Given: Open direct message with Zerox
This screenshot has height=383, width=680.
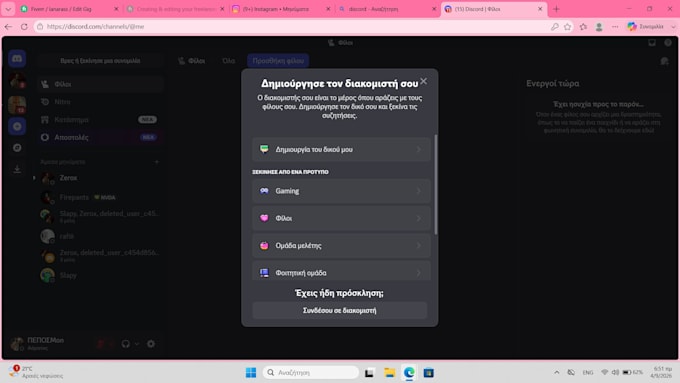Looking at the screenshot, I should 100,178.
